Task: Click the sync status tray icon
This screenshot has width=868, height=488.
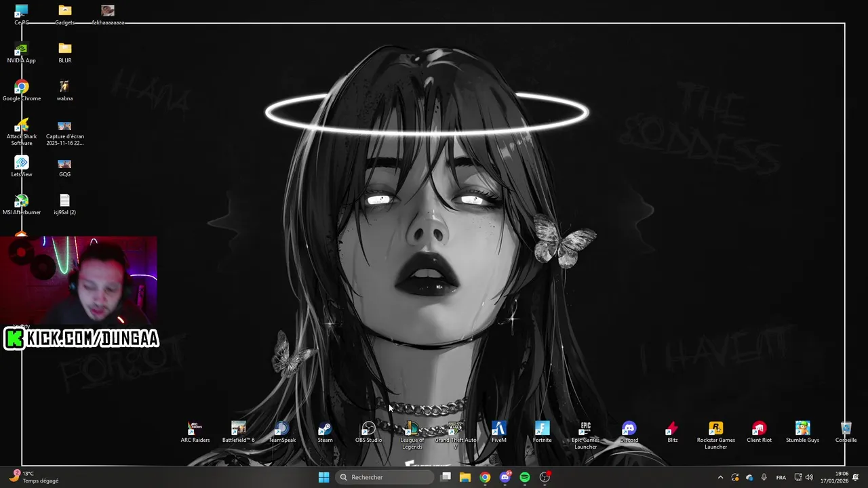Action: 735,477
